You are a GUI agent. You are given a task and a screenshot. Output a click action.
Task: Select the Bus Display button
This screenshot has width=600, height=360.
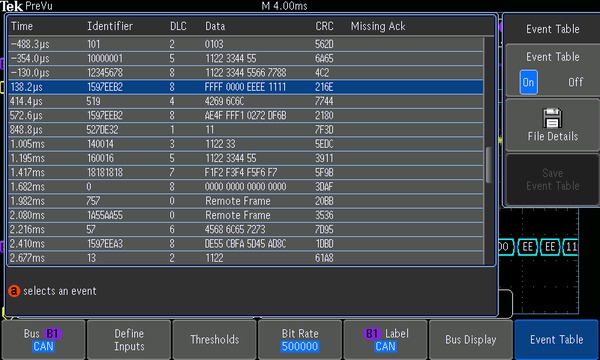(x=471, y=340)
